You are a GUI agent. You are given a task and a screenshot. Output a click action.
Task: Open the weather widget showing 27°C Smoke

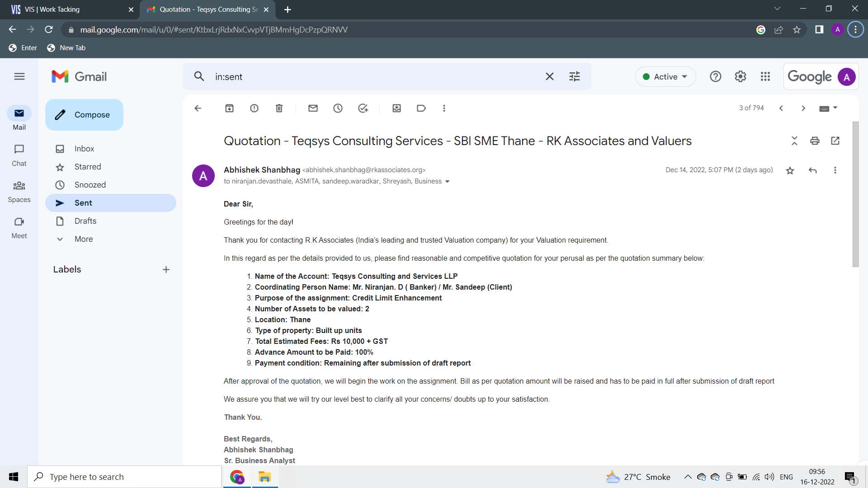click(638, 477)
